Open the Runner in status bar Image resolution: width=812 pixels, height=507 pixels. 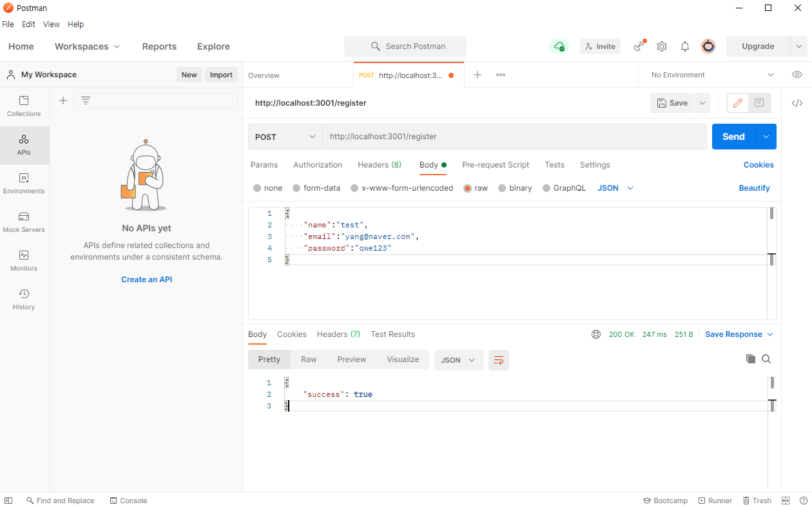[x=715, y=501]
